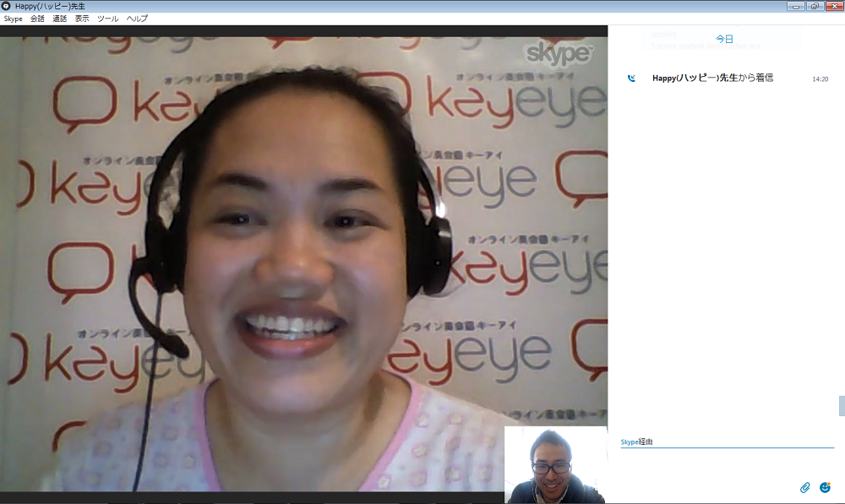Click the paperclip attach file icon
845x504 pixels.
click(x=804, y=487)
